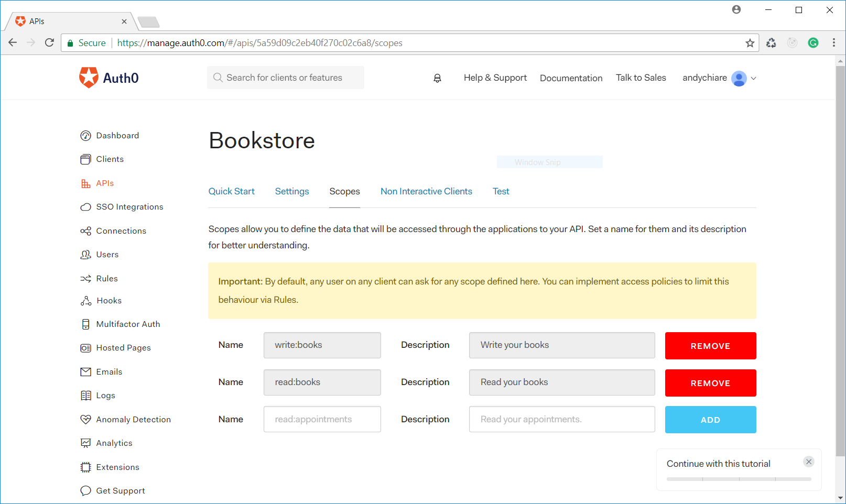This screenshot has height=504, width=846.
Task: Click the Clients sidebar icon
Action: [x=85, y=159]
